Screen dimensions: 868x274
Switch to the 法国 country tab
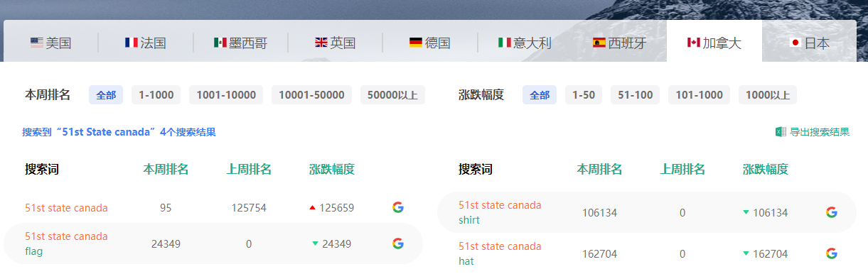click(x=145, y=43)
